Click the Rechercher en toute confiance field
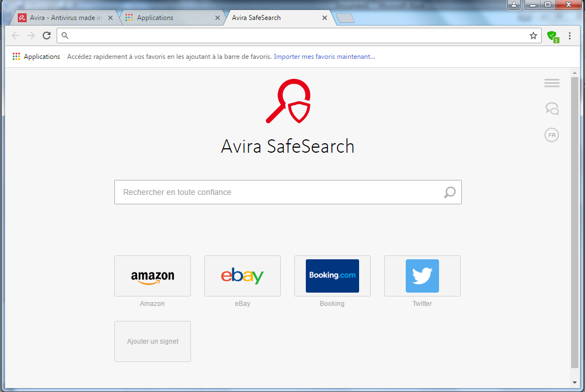The image size is (585, 392). pos(278,192)
